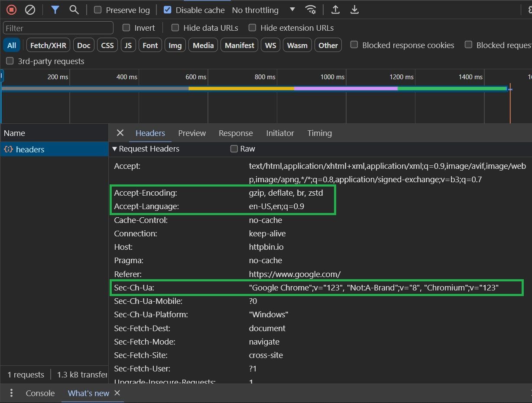Open the drawer three-dot menu
This screenshot has width=532, height=403.
11,393
